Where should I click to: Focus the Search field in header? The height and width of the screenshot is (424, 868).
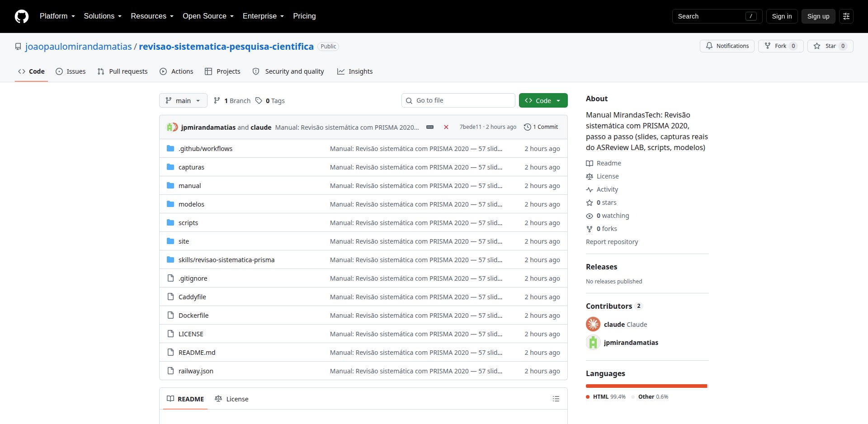pyautogui.click(x=717, y=16)
